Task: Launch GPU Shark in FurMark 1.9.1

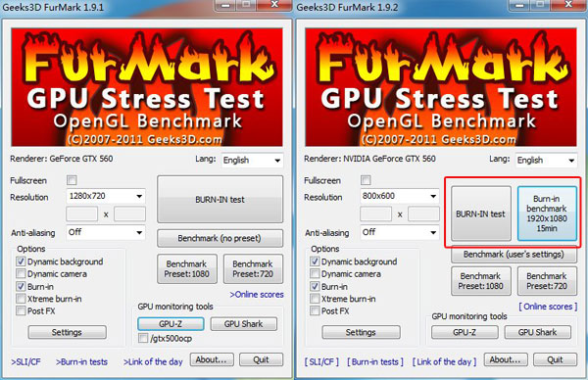Action: coord(244,324)
